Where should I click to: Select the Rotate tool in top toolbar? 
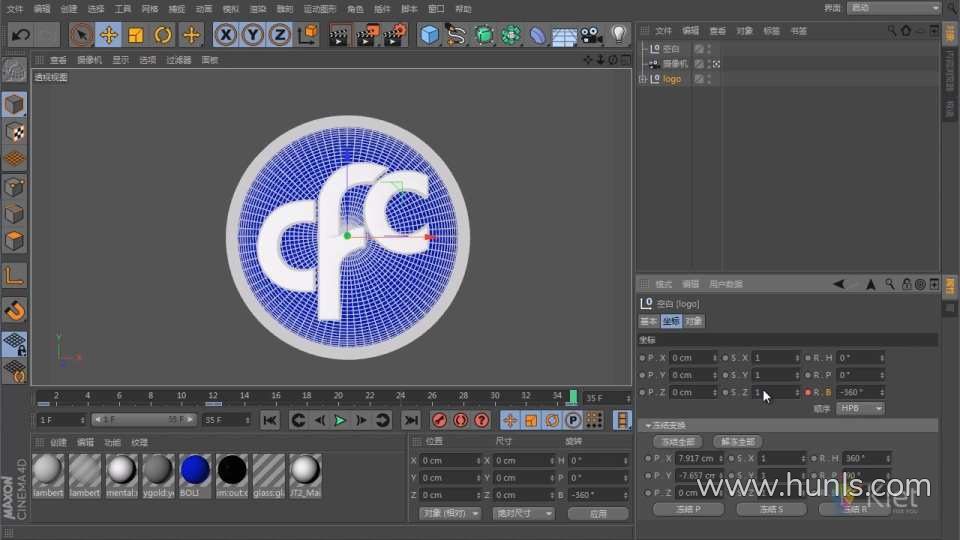(x=163, y=35)
